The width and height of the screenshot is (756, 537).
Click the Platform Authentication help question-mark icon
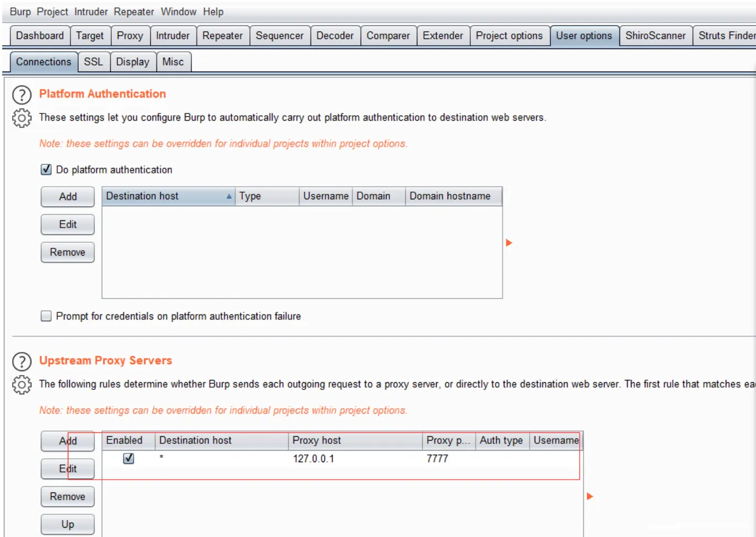point(21,95)
